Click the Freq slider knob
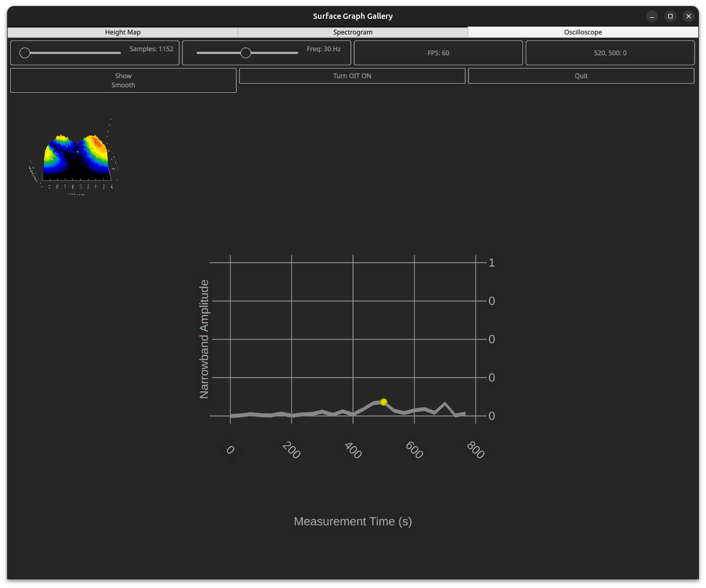The height and width of the screenshot is (588, 706). pyautogui.click(x=246, y=53)
